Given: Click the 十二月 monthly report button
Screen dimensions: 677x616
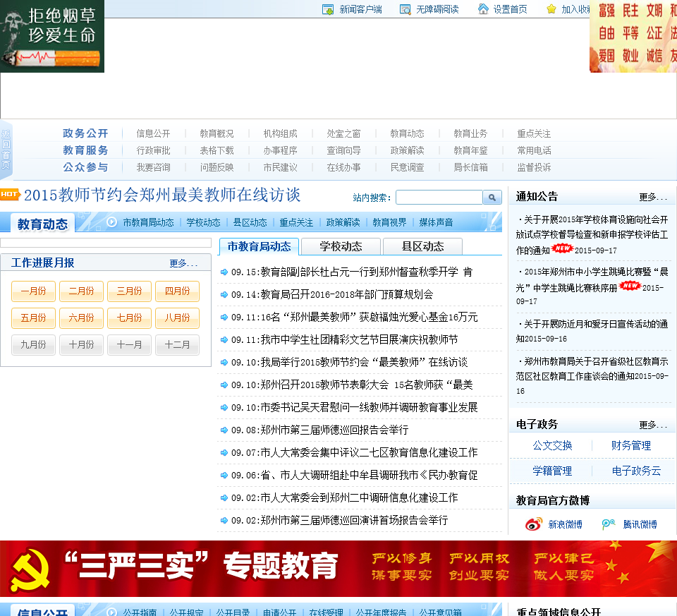Looking at the screenshot, I should 177,345.
